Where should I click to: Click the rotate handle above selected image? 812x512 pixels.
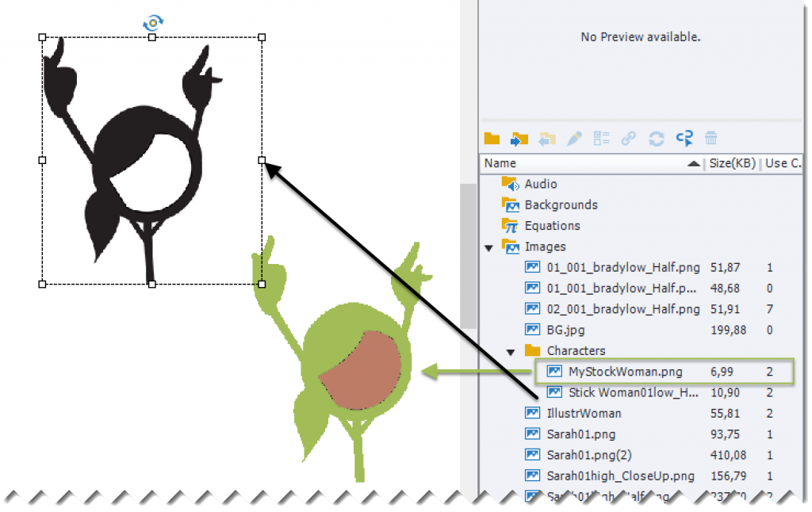[152, 24]
